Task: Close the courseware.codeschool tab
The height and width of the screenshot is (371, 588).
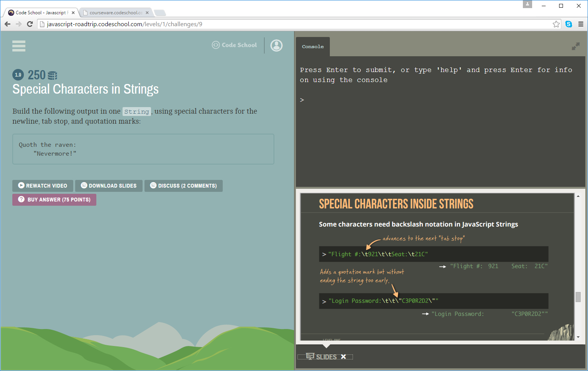Action: point(147,13)
